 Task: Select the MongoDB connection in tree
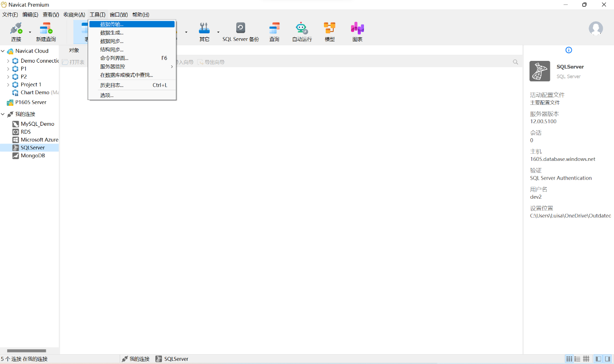click(32, 156)
